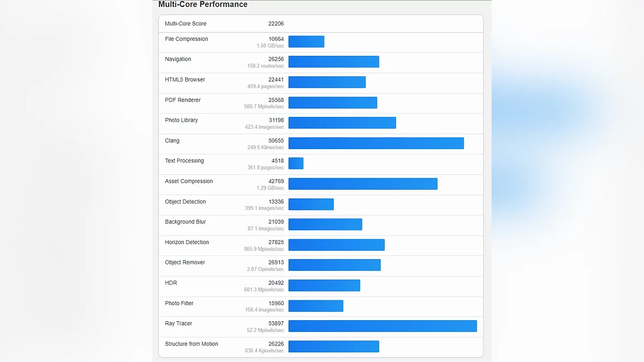Click the Background Blur label
The image size is (644, 362).
pyautogui.click(x=185, y=222)
